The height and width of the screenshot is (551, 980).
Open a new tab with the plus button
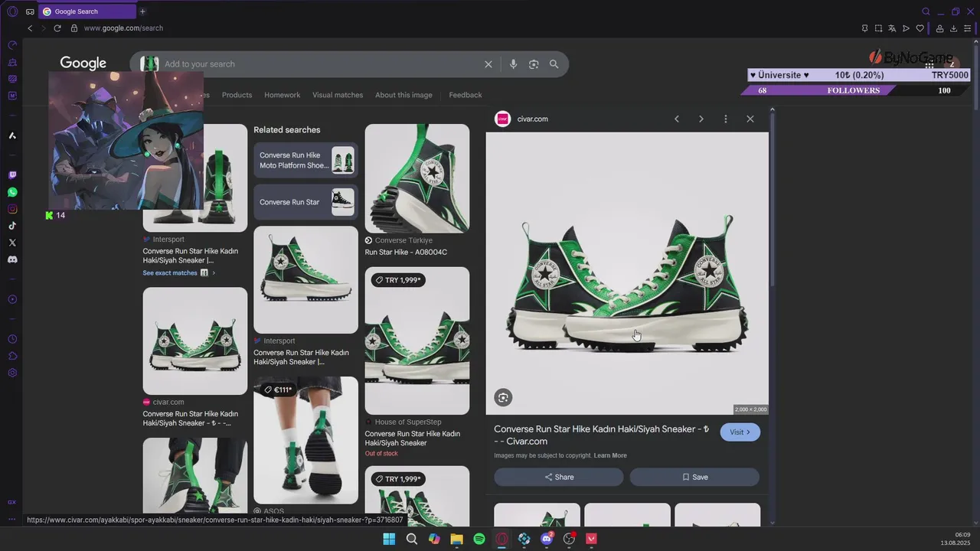[142, 11]
